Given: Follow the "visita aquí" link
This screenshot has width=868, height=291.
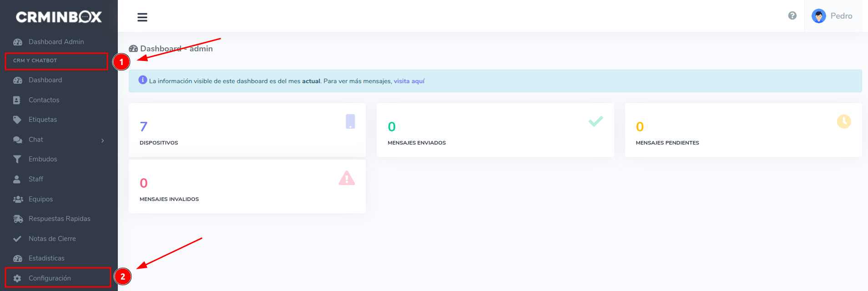Looking at the screenshot, I should 409,81.
